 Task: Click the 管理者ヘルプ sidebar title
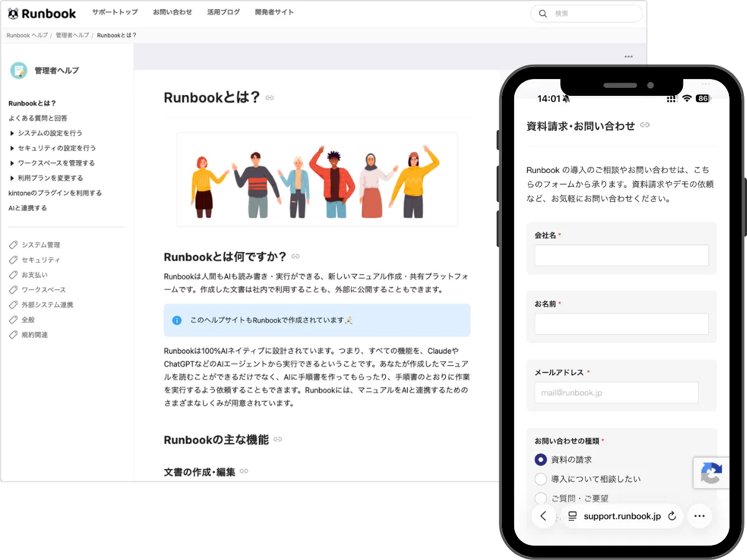[x=57, y=71]
